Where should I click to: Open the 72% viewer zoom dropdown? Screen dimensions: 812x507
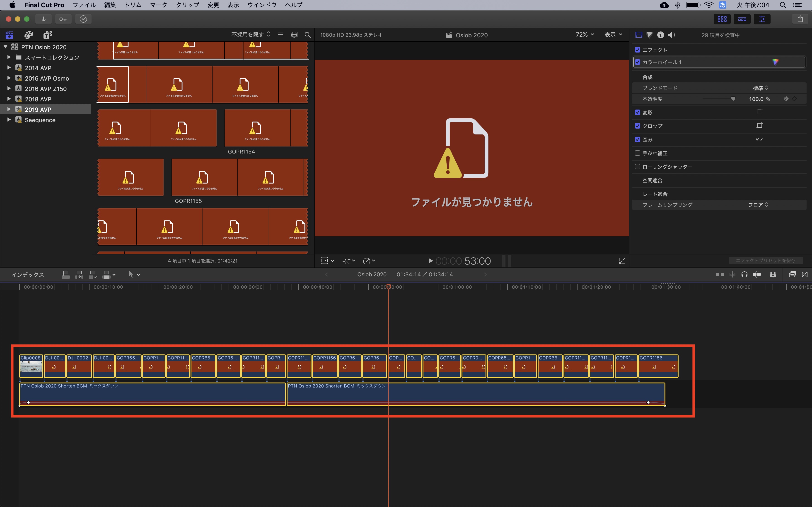click(585, 35)
